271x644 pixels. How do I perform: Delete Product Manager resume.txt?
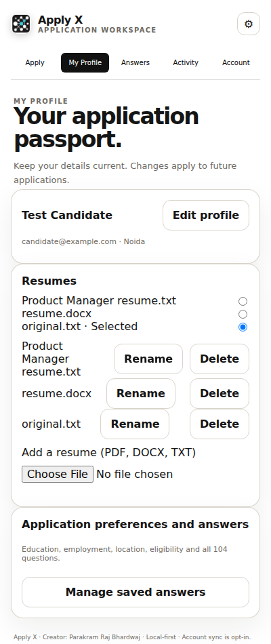point(220,359)
